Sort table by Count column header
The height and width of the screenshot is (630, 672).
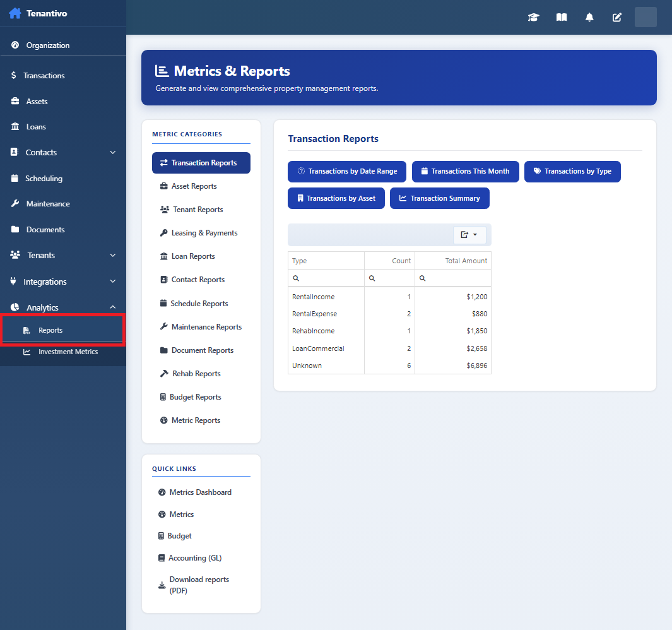tap(389, 261)
